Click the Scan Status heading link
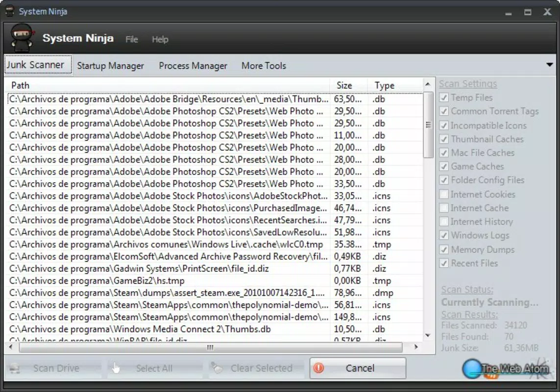Screen dimensions: 560x392 click(467, 290)
